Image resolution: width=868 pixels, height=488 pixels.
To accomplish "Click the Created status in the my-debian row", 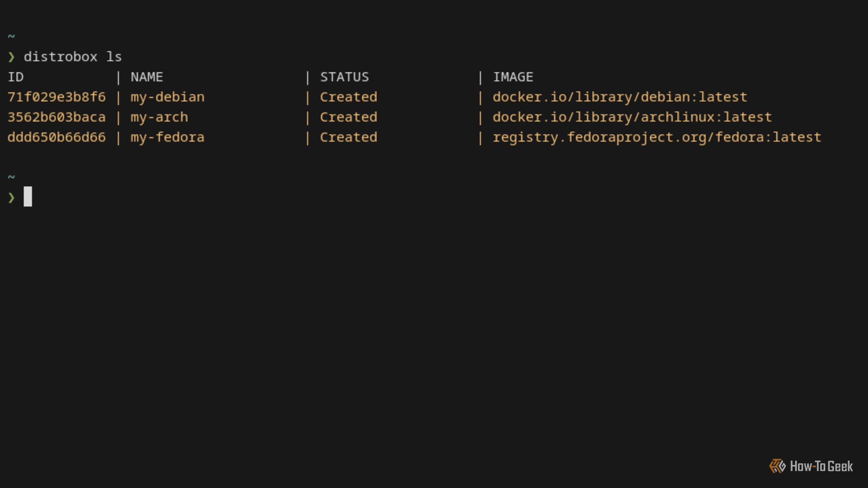I will click(x=349, y=97).
